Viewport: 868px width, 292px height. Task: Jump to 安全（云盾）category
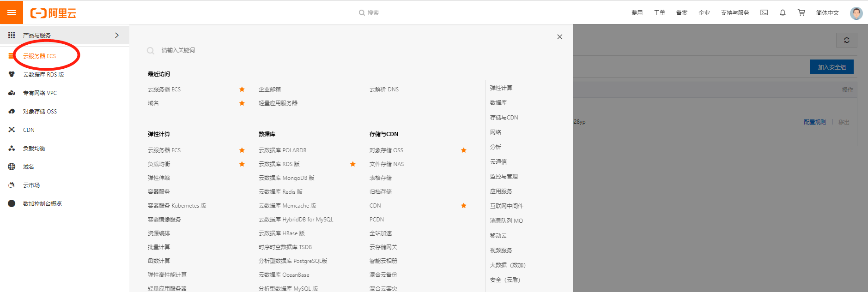(505, 280)
